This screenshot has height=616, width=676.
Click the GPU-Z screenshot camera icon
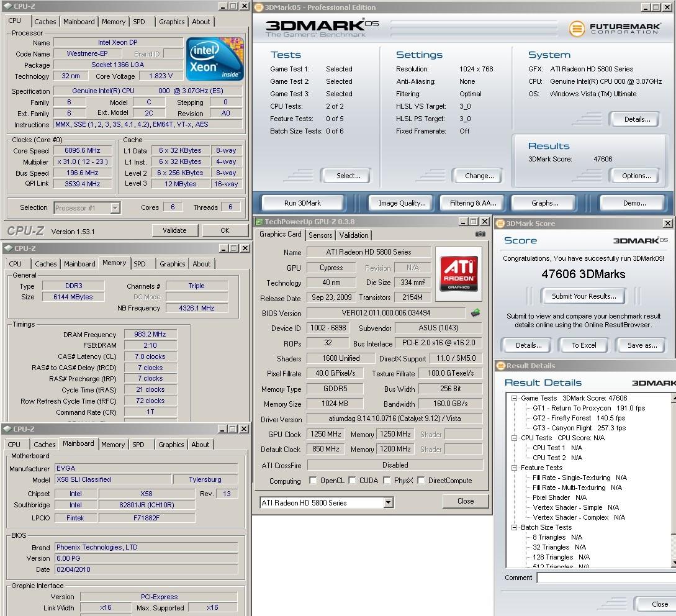pos(480,234)
